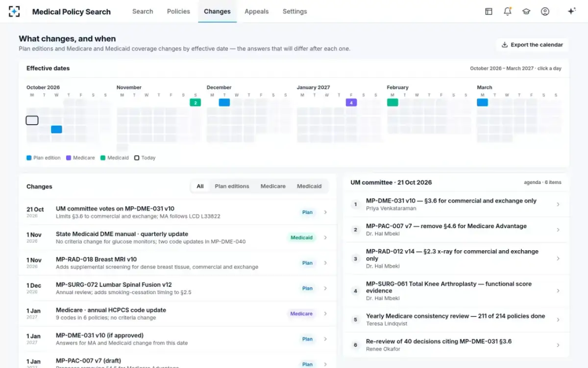Switch to the Search tab
The image size is (588, 368).
tap(143, 11)
